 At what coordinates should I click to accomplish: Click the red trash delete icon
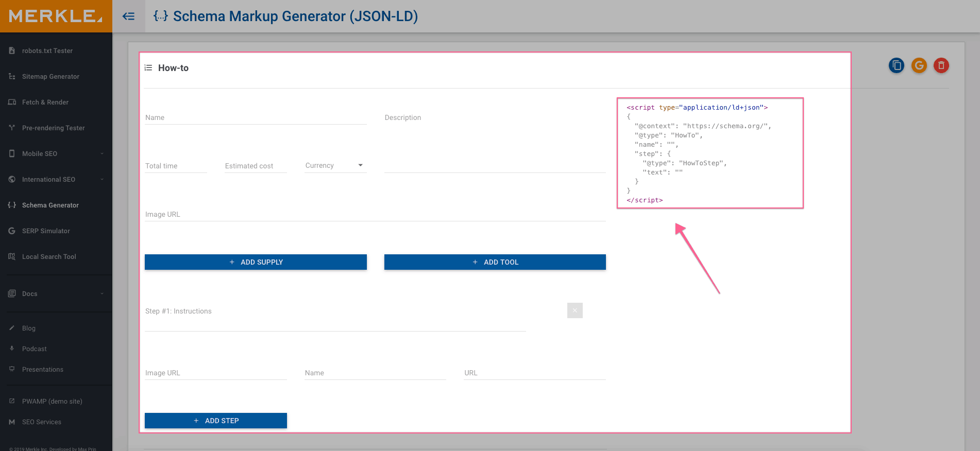(941, 65)
